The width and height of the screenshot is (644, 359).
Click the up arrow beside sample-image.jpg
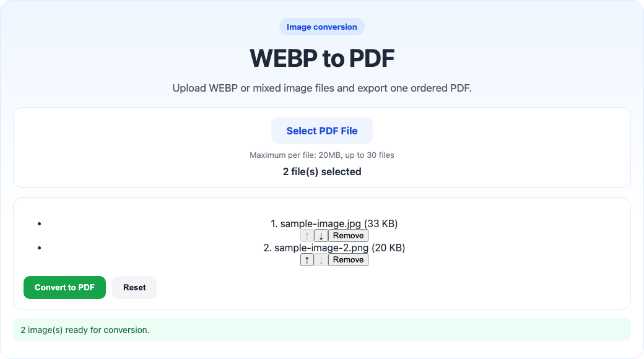(x=307, y=235)
